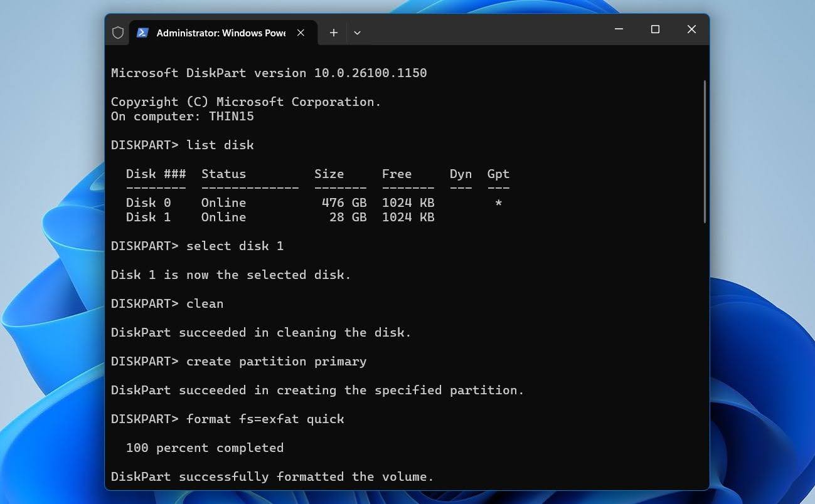Viewport: 815px width, 504px height.
Task: Click the "Disk 0" entry in the disk table
Action: click(x=148, y=202)
